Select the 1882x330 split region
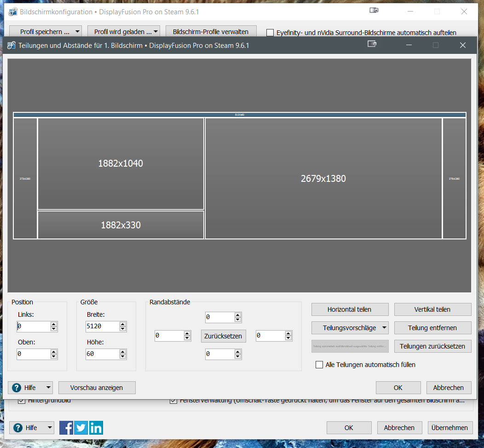 pos(121,225)
